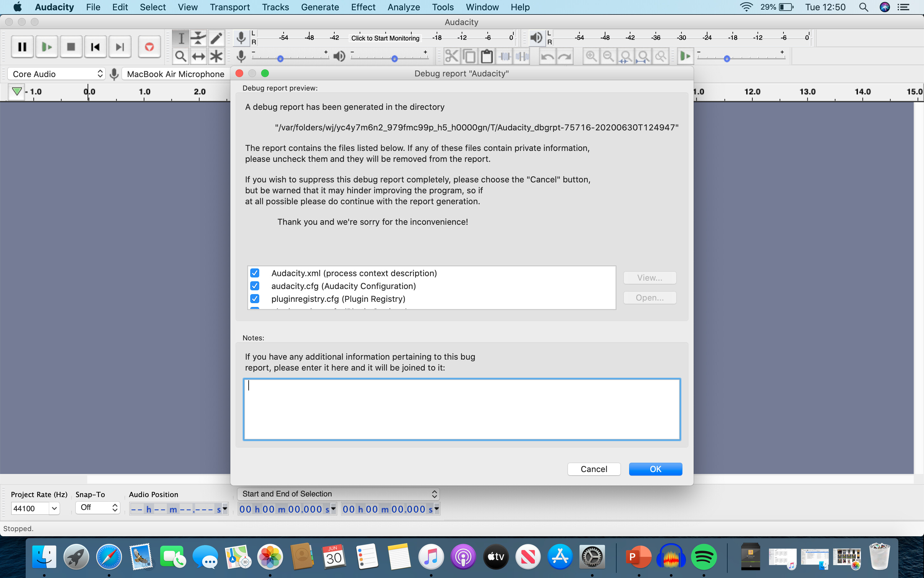Open Audio Position time format arrow
Image resolution: width=924 pixels, height=578 pixels.
tap(225, 508)
